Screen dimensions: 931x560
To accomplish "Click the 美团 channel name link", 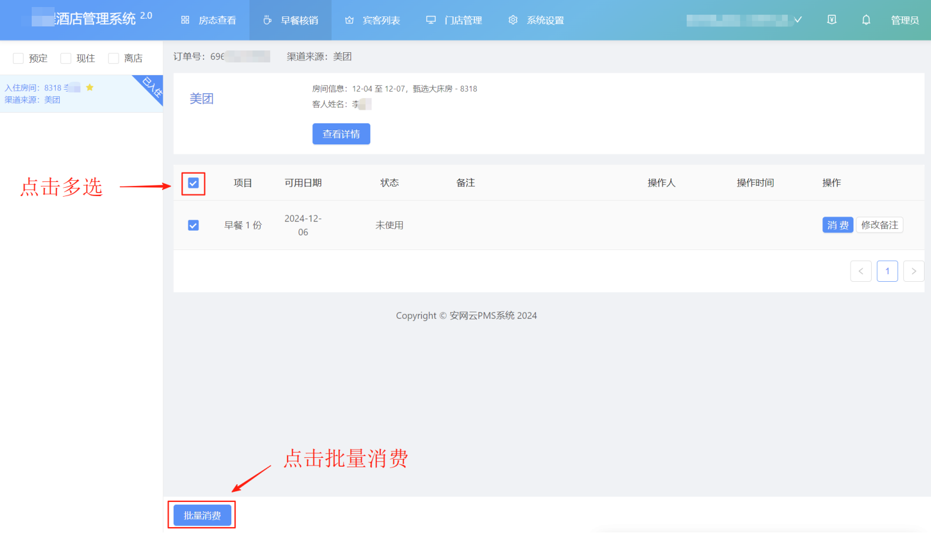I will [x=201, y=99].
